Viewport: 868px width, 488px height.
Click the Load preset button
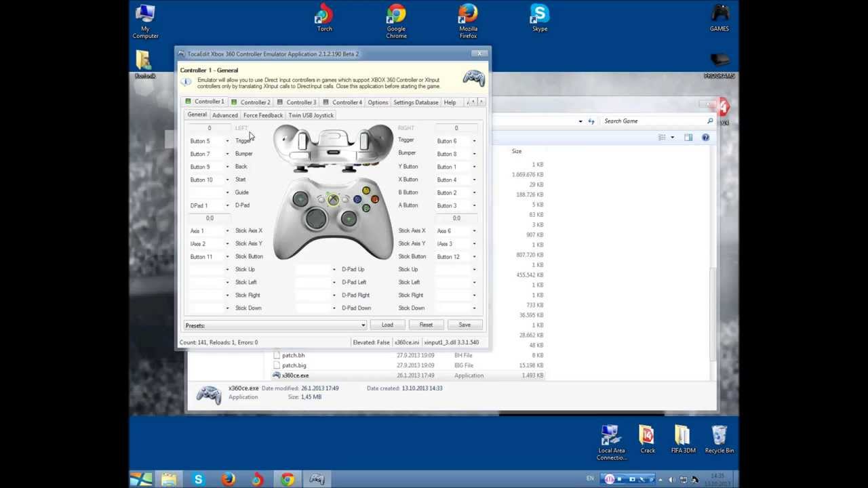(387, 325)
